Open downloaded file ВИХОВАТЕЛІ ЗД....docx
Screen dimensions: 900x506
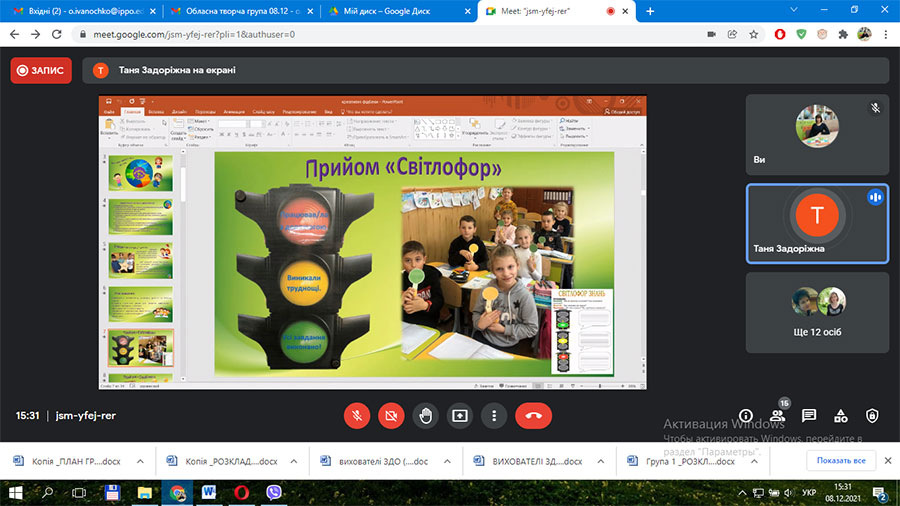528,461
